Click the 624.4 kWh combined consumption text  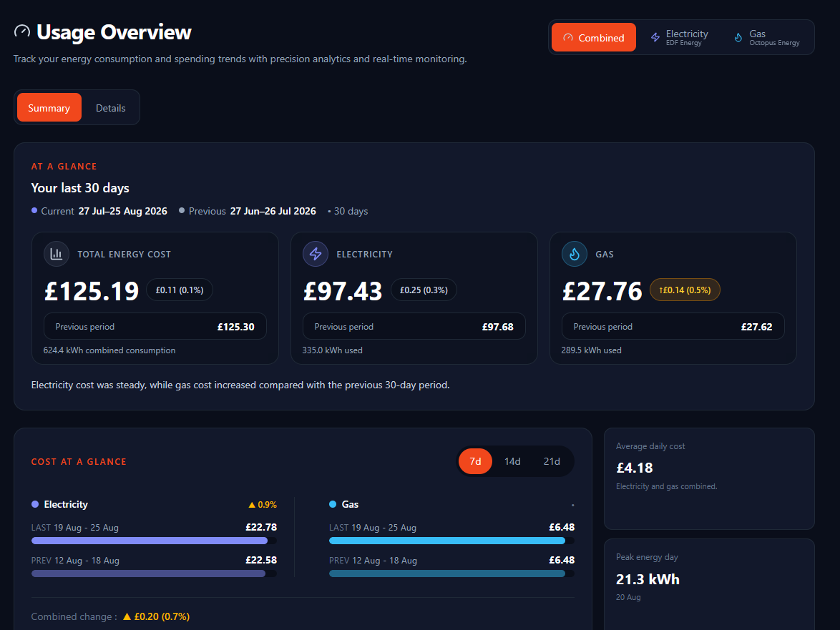tap(109, 350)
